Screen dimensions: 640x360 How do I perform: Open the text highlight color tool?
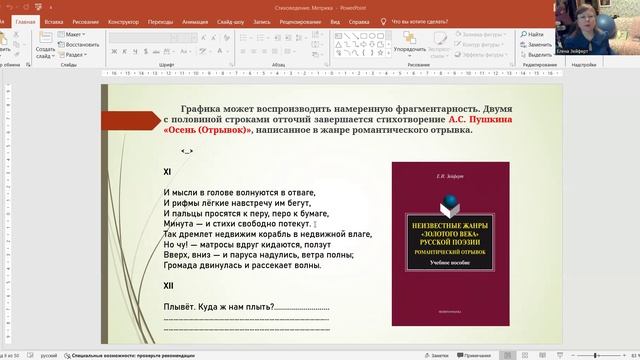click(202, 51)
